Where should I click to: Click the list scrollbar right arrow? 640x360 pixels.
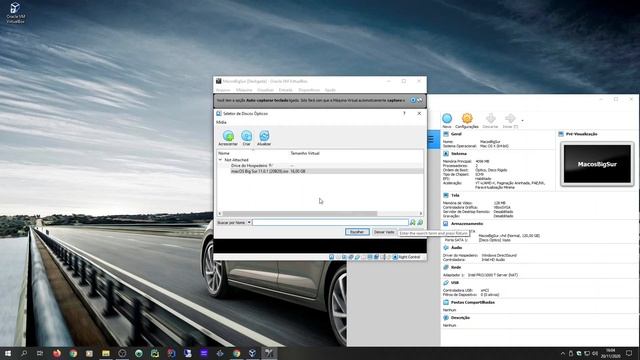pos(421,213)
